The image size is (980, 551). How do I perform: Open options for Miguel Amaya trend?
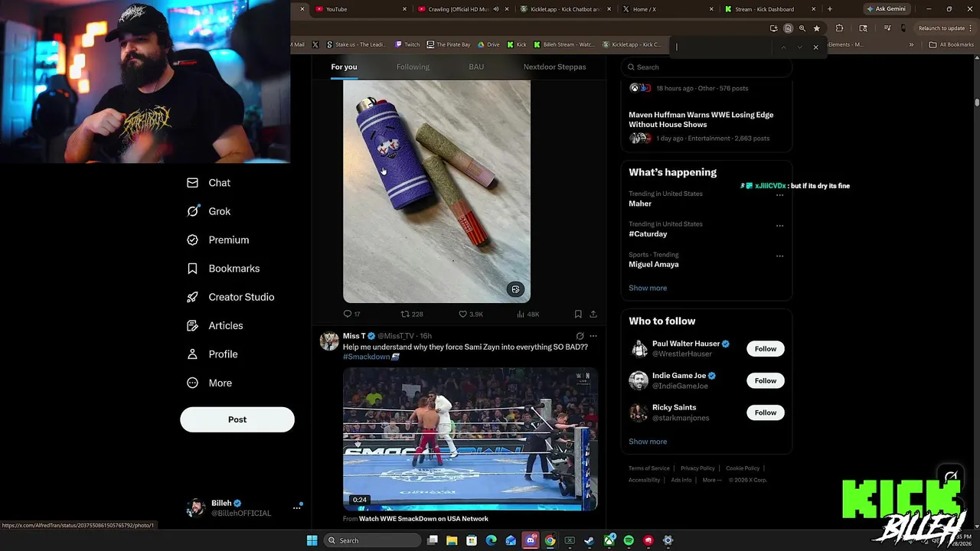[x=779, y=256]
